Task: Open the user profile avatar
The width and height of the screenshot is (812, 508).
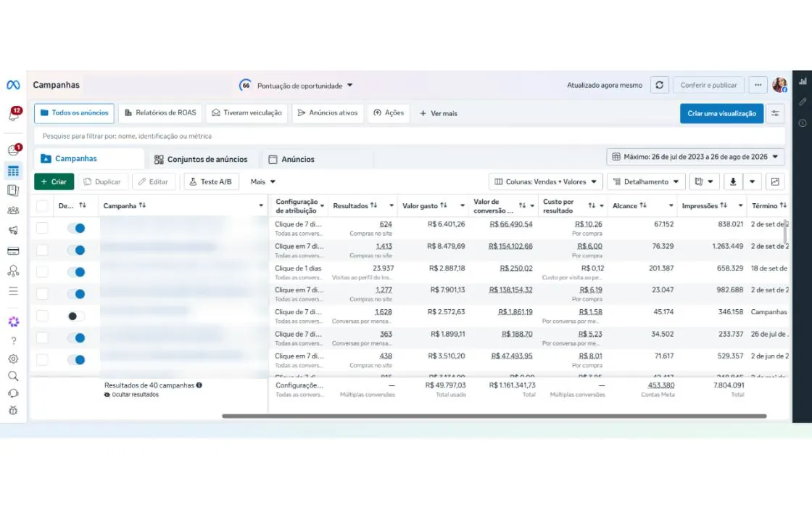Action: pyautogui.click(x=779, y=84)
